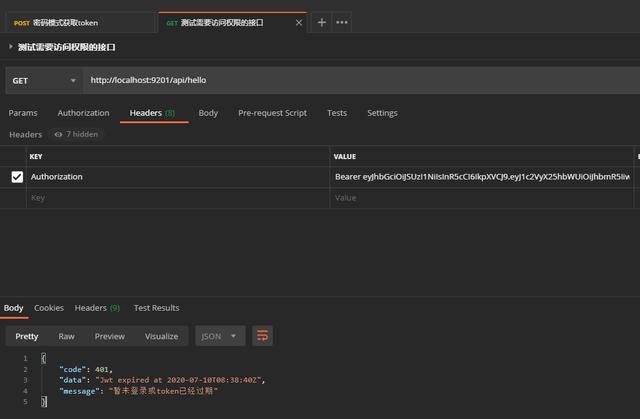Open the three-dots tab options menu
This screenshot has height=419, width=640.
coord(342,22)
